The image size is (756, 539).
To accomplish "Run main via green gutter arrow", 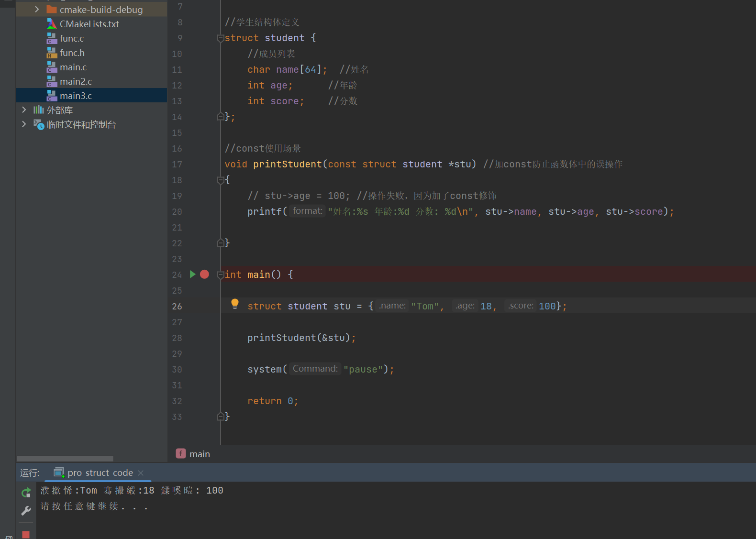I will (192, 274).
